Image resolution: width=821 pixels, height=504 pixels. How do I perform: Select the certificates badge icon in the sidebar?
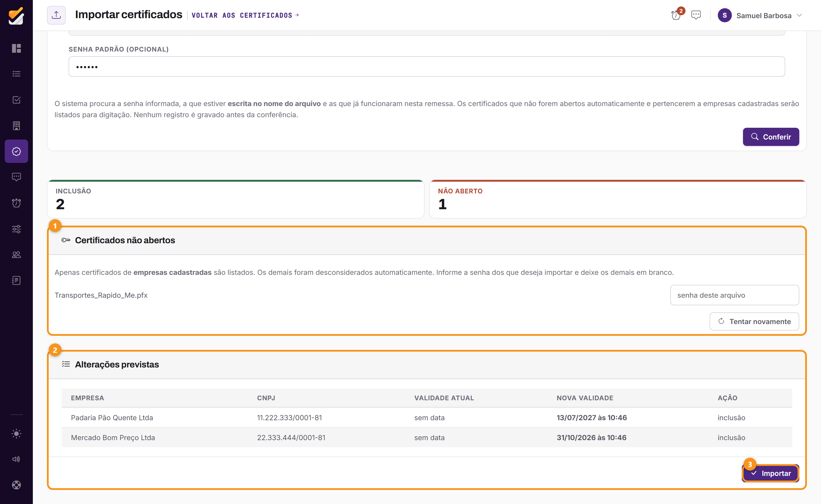click(x=16, y=151)
